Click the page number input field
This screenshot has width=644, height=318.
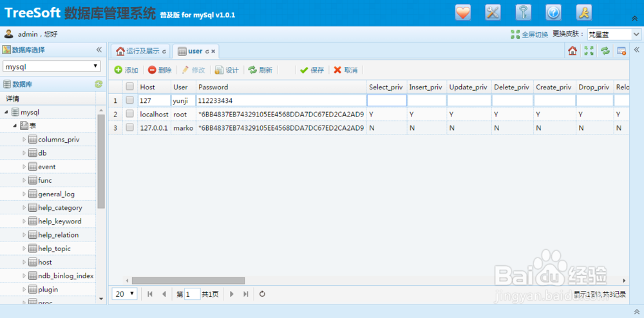click(x=192, y=294)
